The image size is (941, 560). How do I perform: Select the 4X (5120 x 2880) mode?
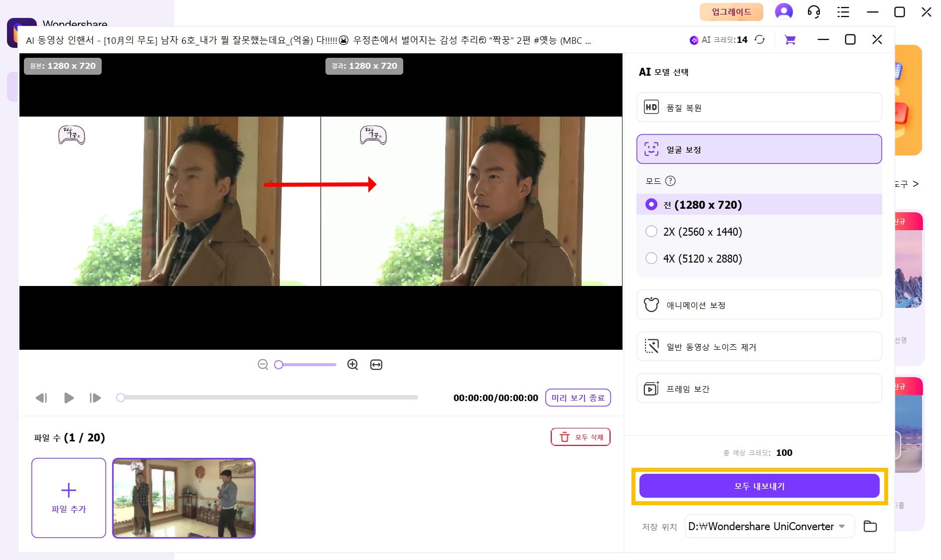pyautogui.click(x=651, y=259)
